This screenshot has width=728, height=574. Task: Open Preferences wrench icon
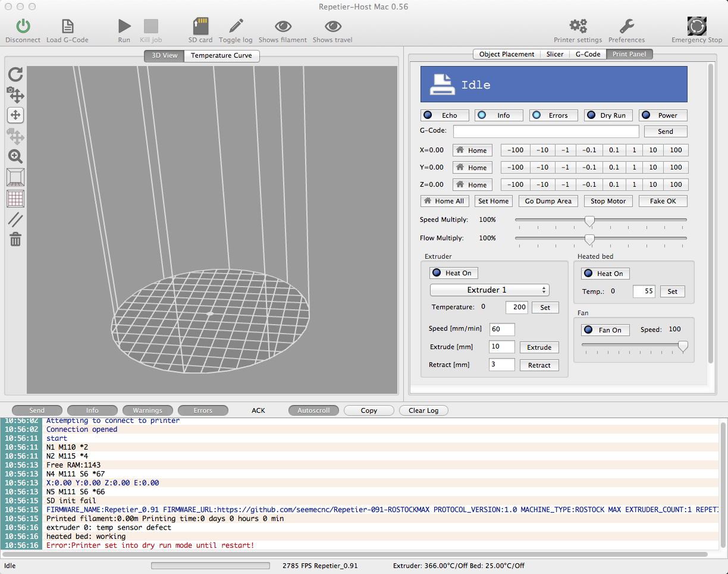[626, 26]
